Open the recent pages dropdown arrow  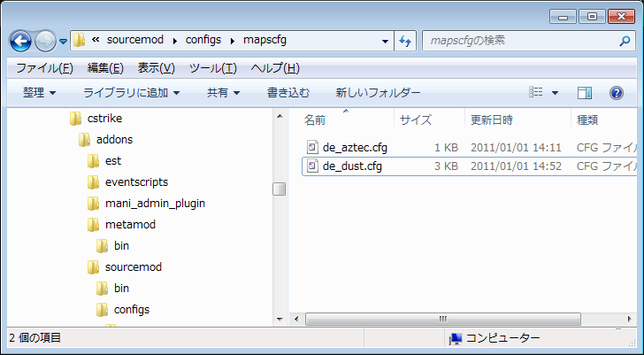pos(64,42)
